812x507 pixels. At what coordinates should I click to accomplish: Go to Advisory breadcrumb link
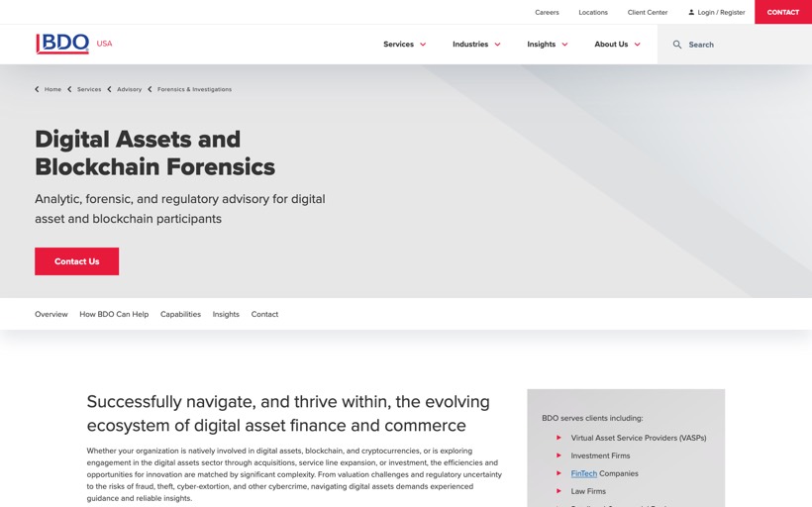tap(130, 89)
